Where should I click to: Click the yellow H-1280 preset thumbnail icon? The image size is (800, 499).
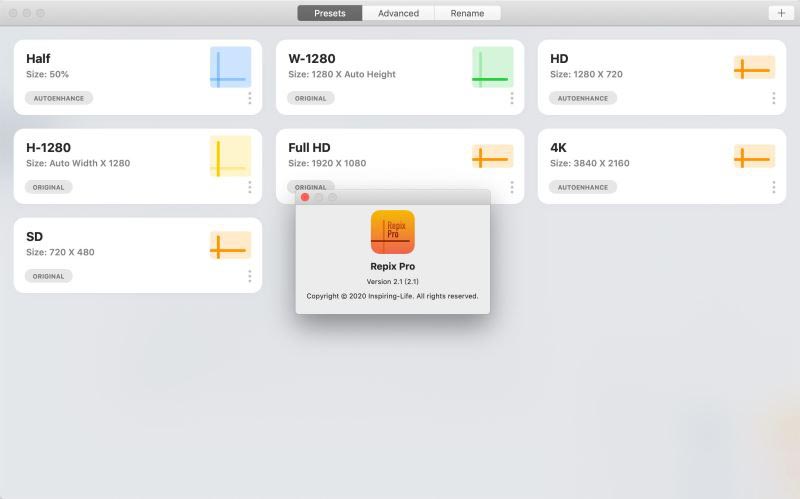tap(231, 156)
